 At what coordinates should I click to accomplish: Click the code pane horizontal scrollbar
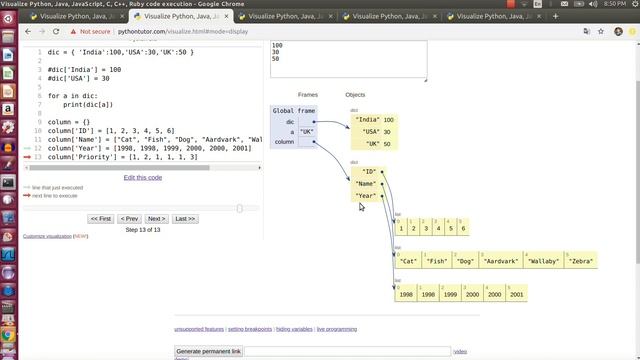[119, 168]
